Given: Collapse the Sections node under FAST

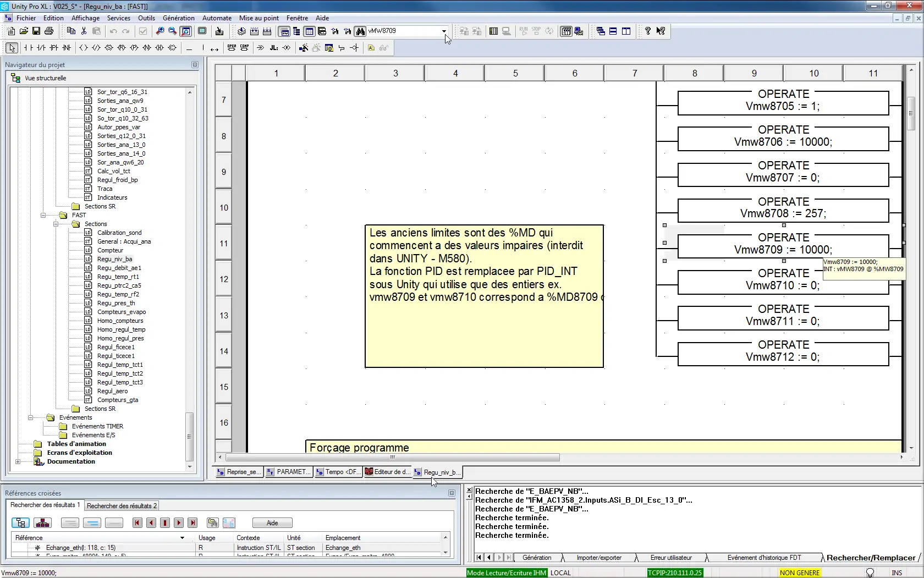Looking at the screenshot, I should pyautogui.click(x=56, y=224).
